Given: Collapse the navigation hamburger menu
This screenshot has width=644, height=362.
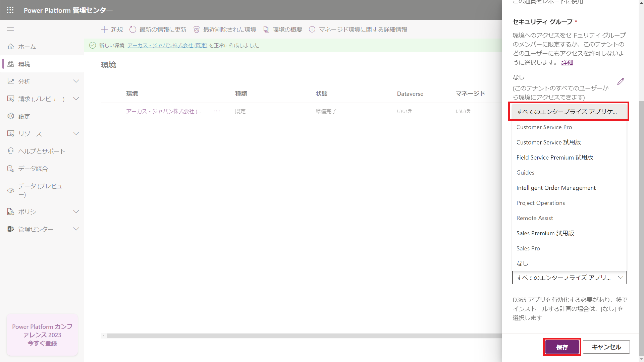Looking at the screenshot, I should tap(10, 29).
